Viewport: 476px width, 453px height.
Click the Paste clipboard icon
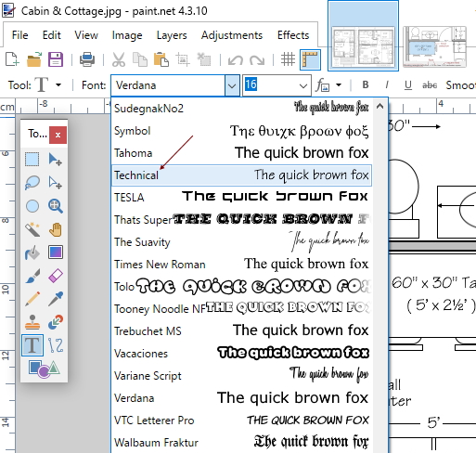pyautogui.click(x=161, y=59)
